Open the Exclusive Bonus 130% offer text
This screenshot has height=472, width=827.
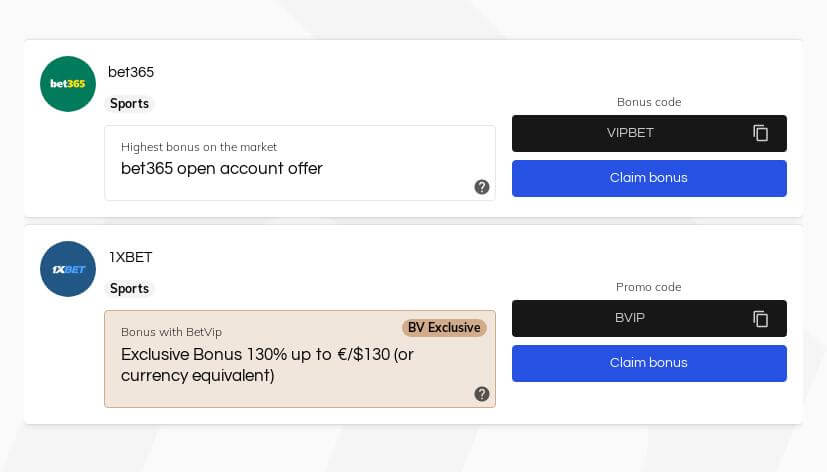[267, 365]
